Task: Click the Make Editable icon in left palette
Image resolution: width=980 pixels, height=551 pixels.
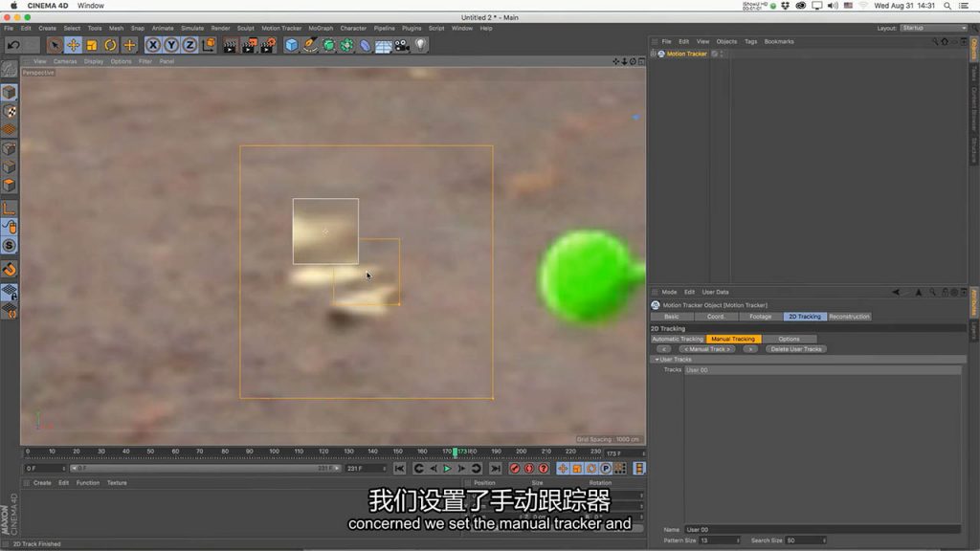Action: click(10, 69)
